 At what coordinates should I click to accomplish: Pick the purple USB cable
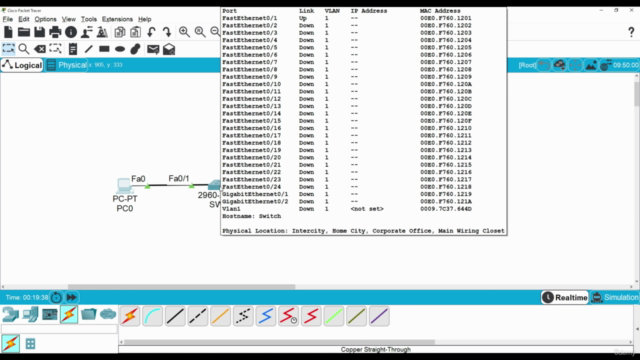[379, 316]
